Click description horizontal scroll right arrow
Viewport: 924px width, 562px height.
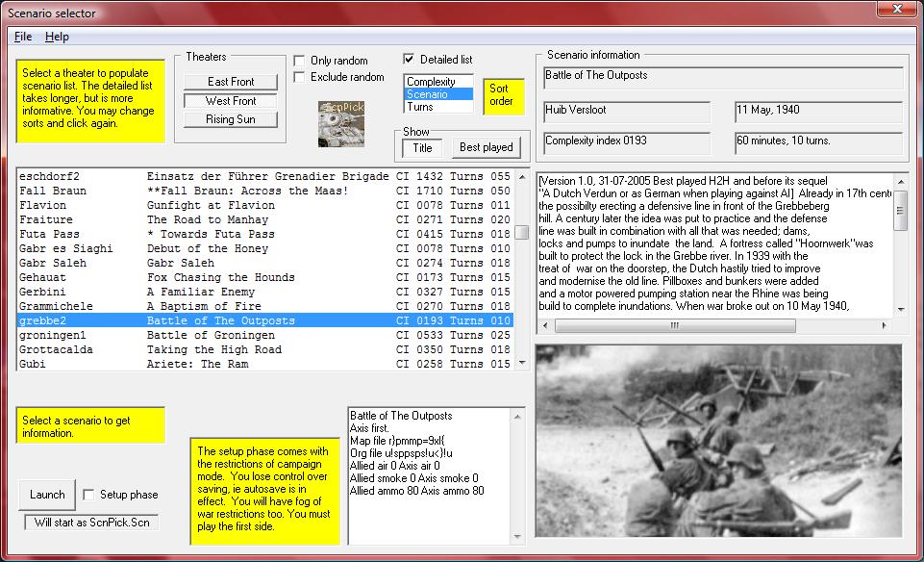pyautogui.click(x=884, y=325)
